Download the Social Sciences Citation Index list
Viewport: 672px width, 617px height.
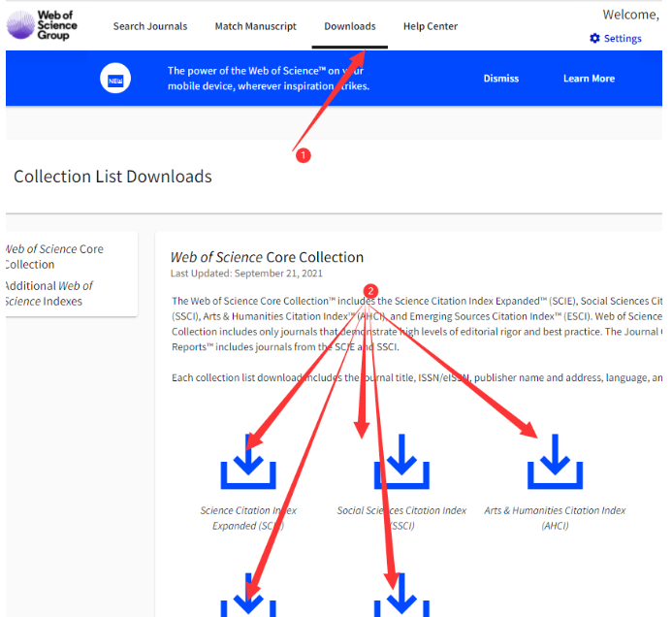(401, 462)
